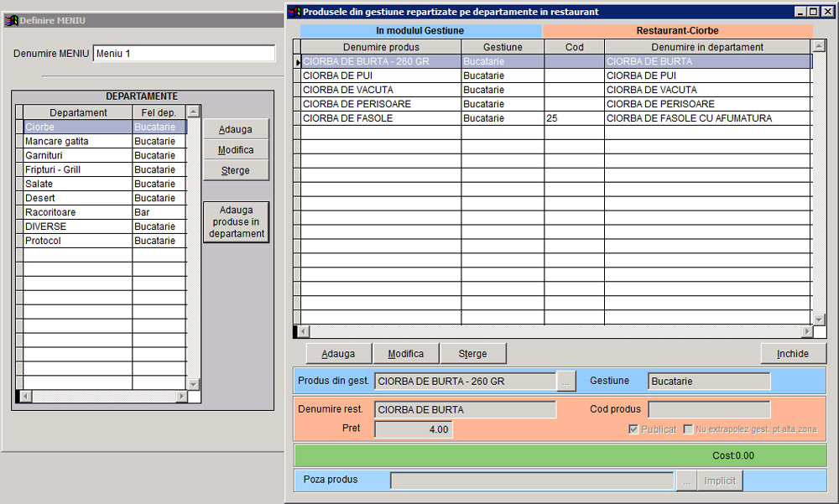
Task: Click departments list scroll left arrow
Action: coord(25,397)
